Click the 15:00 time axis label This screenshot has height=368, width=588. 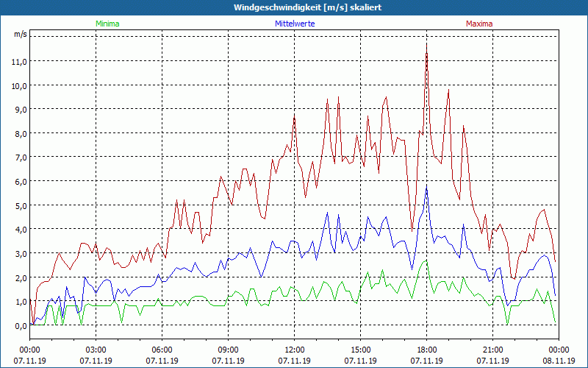pos(360,350)
